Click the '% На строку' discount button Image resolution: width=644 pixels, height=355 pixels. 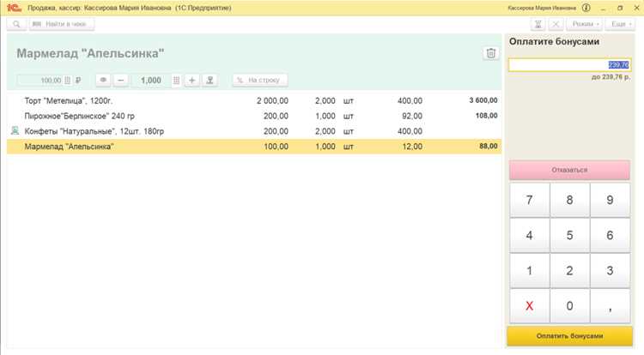(260, 81)
